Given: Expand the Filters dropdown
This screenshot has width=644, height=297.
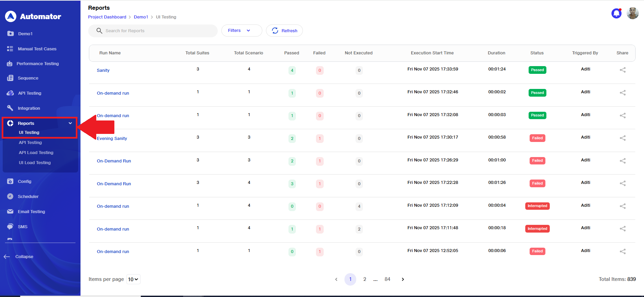Looking at the screenshot, I should 241,31.
